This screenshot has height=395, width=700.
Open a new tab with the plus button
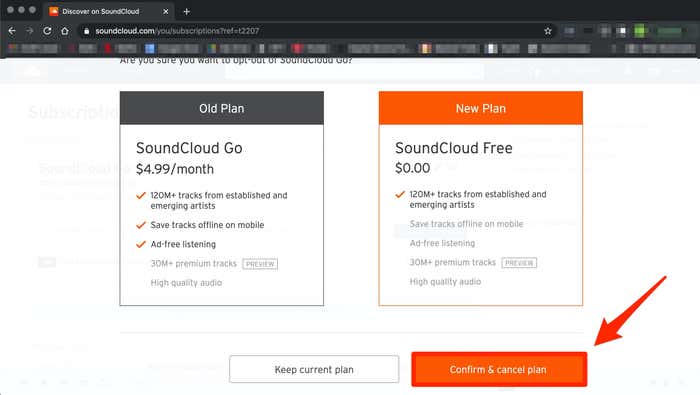pyautogui.click(x=187, y=12)
